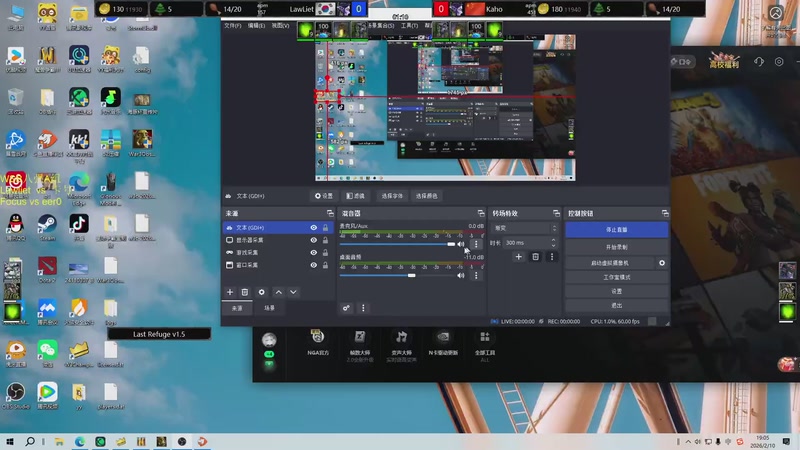Open OBS Studio desktop shortcut
The image size is (800, 450).
[x=15, y=396]
